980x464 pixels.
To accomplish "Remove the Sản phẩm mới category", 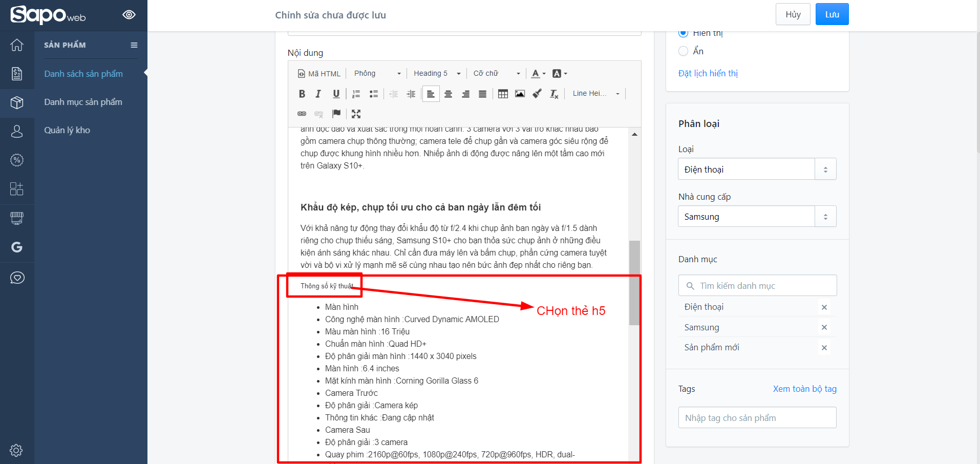I will pos(824,348).
